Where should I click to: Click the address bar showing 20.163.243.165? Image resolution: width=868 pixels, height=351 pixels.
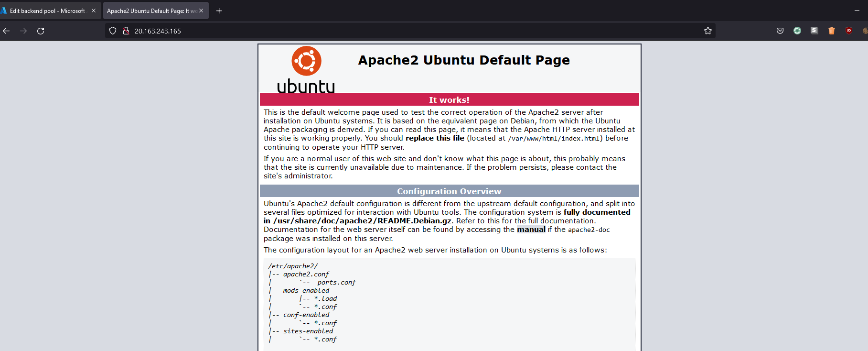point(406,31)
